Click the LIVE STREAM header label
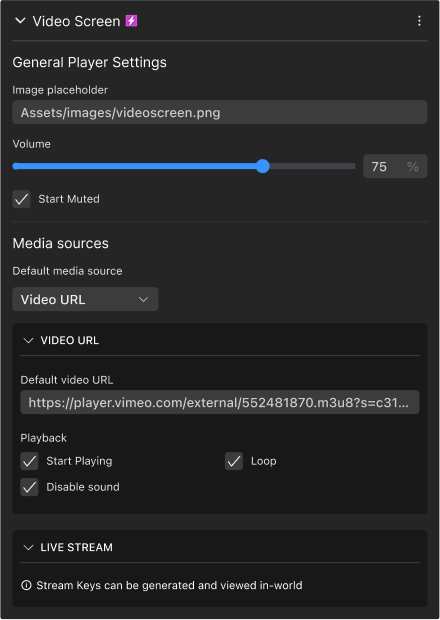The height and width of the screenshot is (620, 440). pos(76,548)
